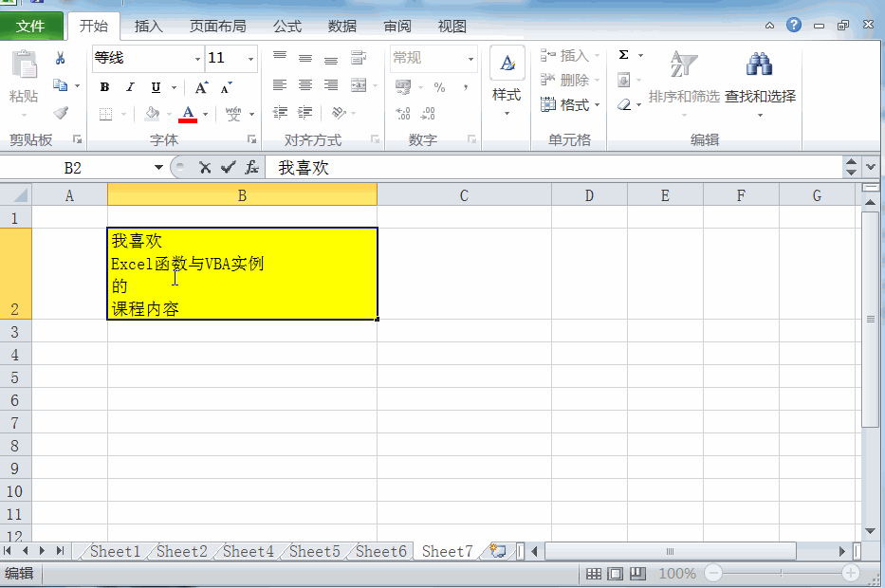Switch to the Sheet5 worksheet tab

tap(314, 551)
